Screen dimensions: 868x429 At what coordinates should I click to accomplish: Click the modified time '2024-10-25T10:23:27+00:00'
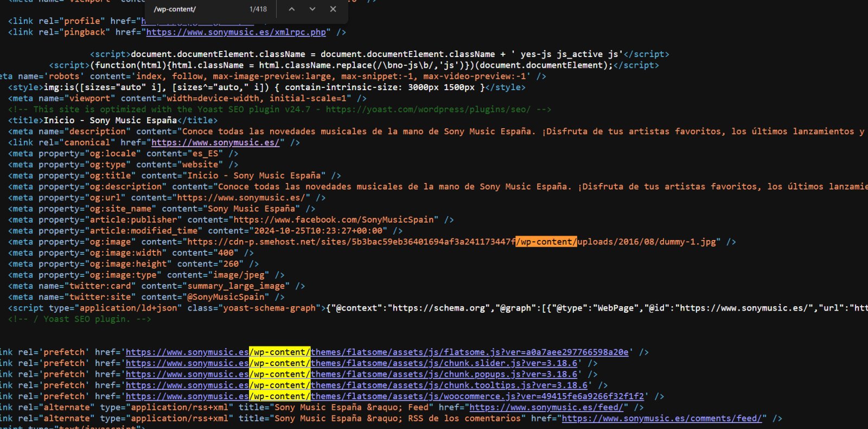point(318,231)
